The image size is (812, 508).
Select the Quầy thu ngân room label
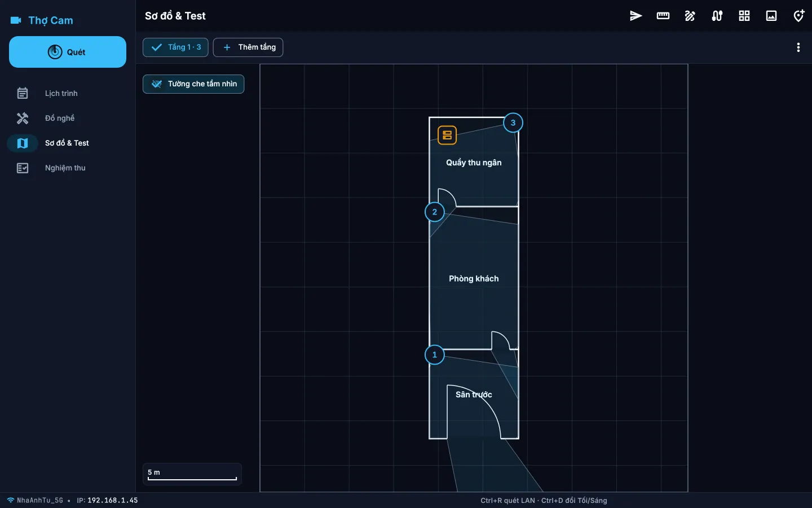[x=474, y=163]
